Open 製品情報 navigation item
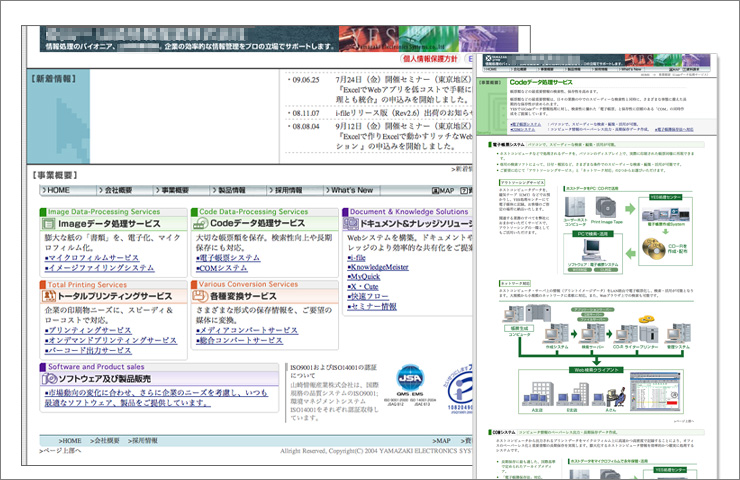Screen dimensions: 740x480 click(228, 190)
